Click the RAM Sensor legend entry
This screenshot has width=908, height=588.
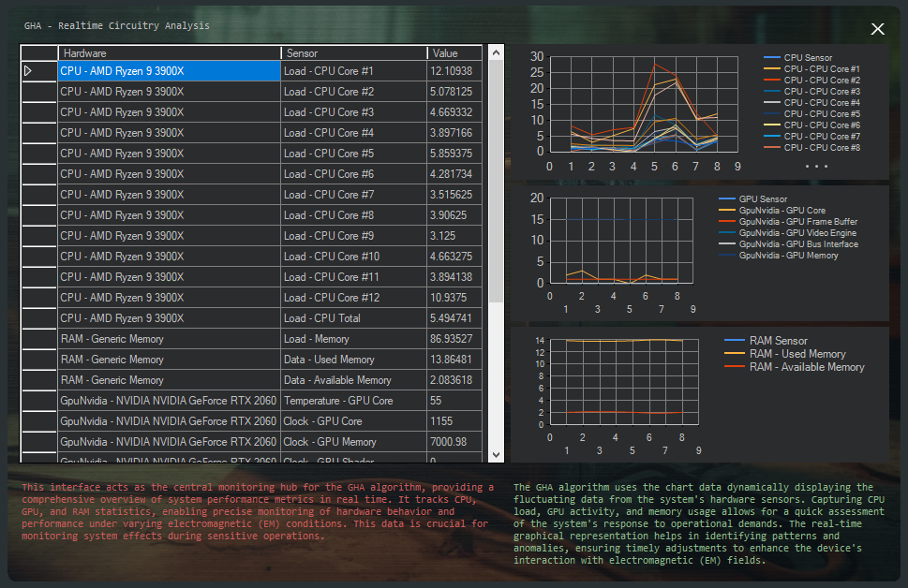point(766,341)
